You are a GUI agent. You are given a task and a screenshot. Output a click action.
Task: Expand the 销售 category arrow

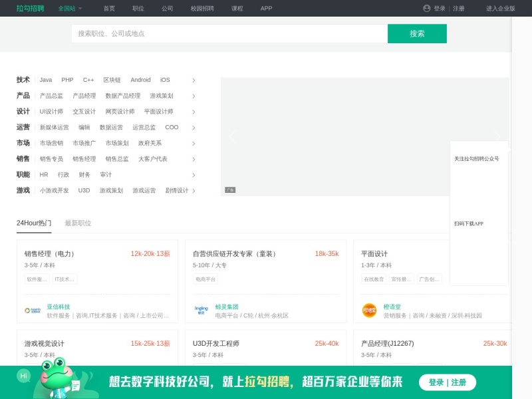194,160
